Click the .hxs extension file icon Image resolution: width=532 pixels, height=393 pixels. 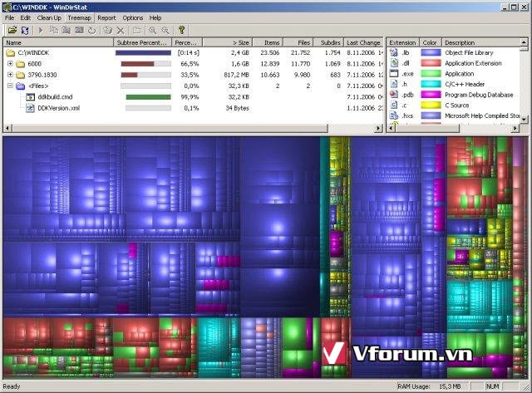click(x=393, y=115)
